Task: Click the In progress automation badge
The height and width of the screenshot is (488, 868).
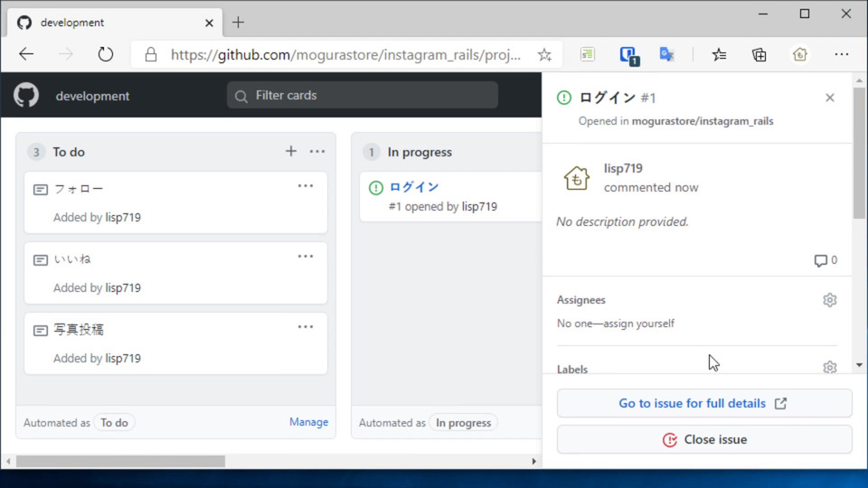Action: click(x=463, y=423)
